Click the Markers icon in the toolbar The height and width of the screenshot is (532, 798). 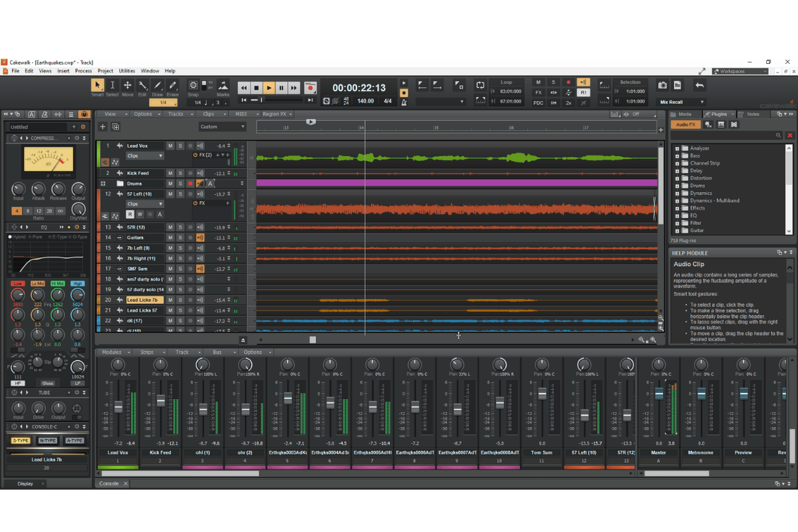pyautogui.click(x=223, y=85)
